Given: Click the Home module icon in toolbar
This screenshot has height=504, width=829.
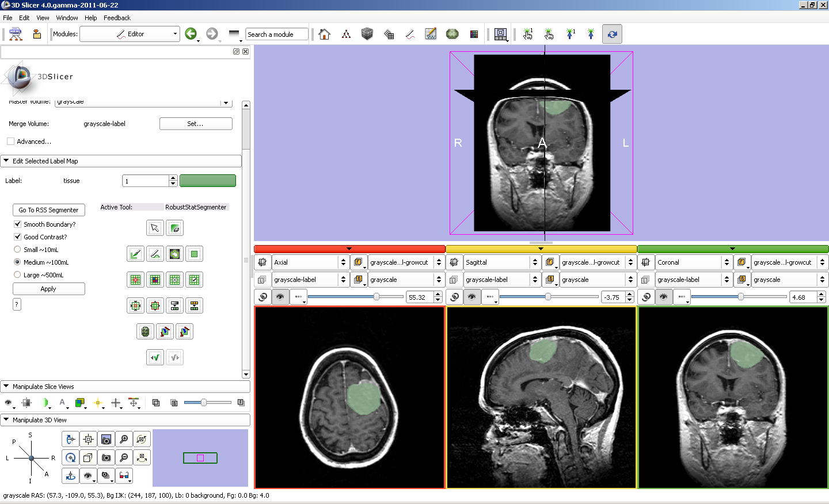Looking at the screenshot, I should point(324,35).
